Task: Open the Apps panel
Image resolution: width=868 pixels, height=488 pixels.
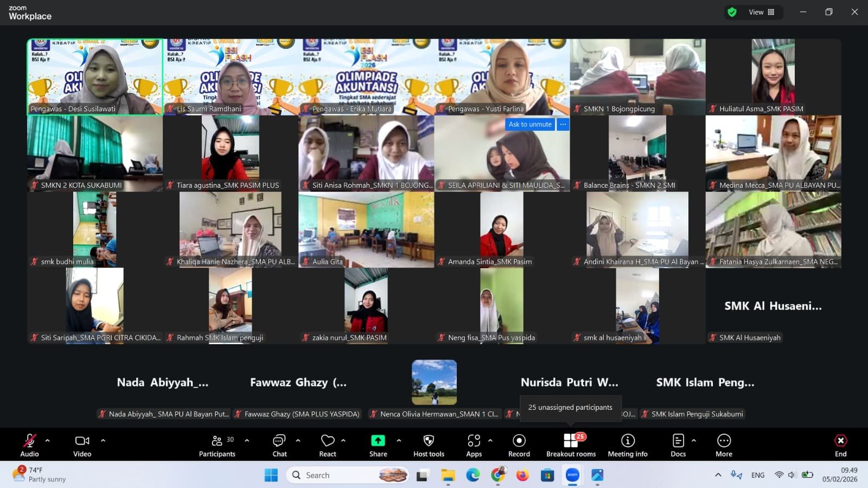Action: coord(474,445)
